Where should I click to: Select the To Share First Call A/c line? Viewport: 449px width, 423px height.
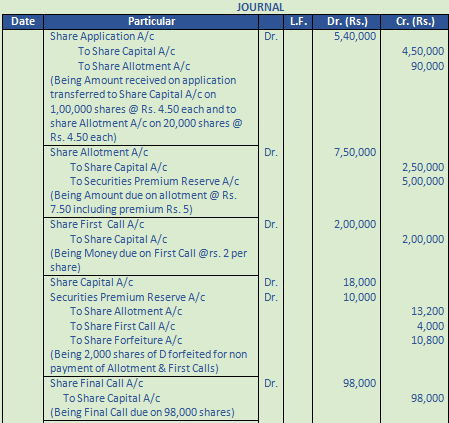click(x=123, y=326)
